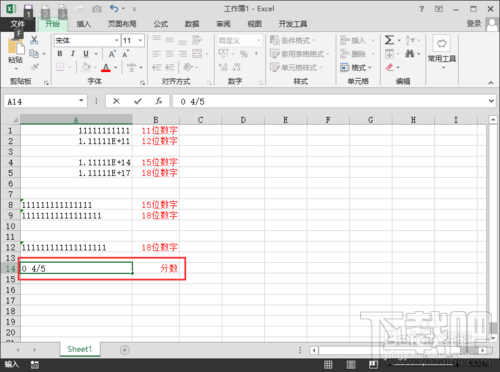The height and width of the screenshot is (372, 500).
Task: Click the Sheet1 tab
Action: 80,349
